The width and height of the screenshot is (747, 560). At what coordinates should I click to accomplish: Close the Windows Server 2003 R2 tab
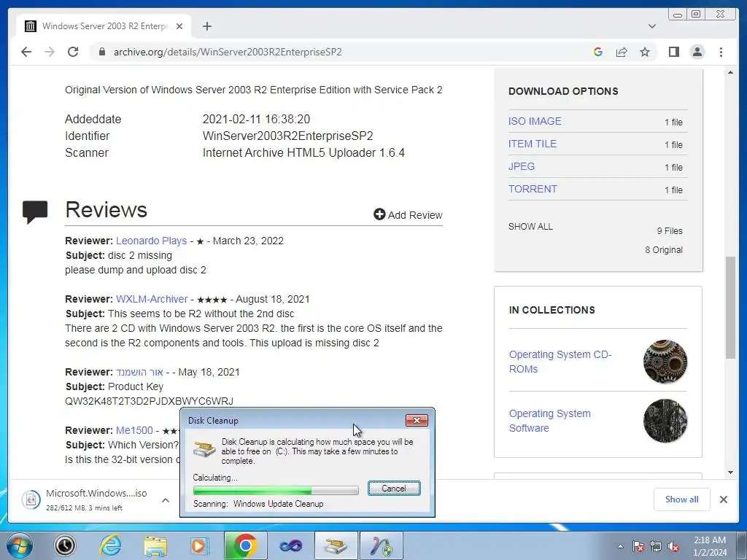[x=179, y=26]
